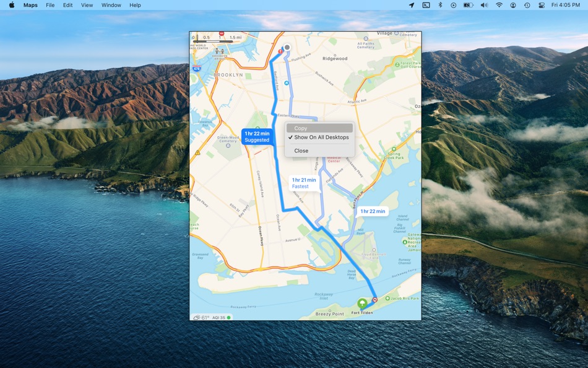
Task: Click the BROOKLYN borough label
Action: click(228, 75)
